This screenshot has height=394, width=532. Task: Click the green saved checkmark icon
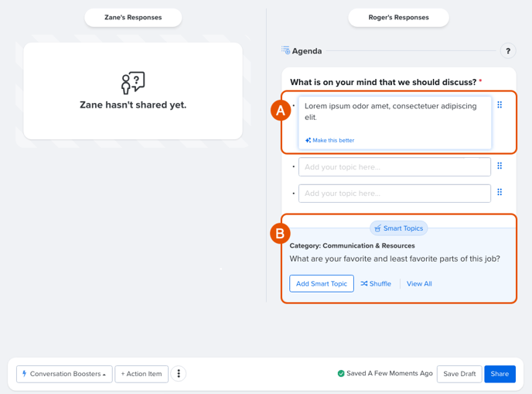341,374
